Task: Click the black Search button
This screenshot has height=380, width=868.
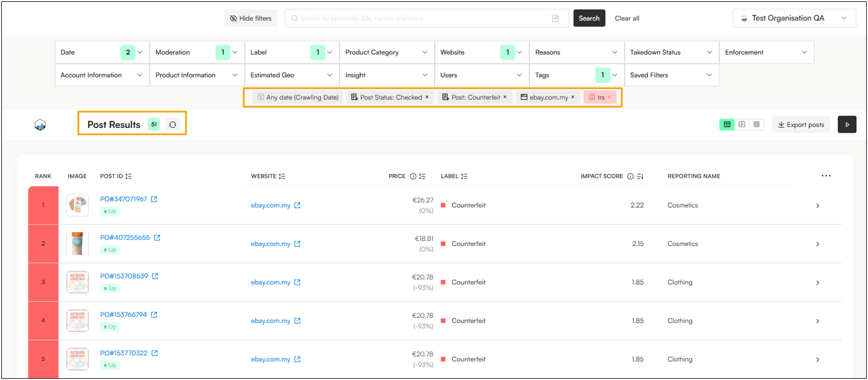Action: click(589, 18)
